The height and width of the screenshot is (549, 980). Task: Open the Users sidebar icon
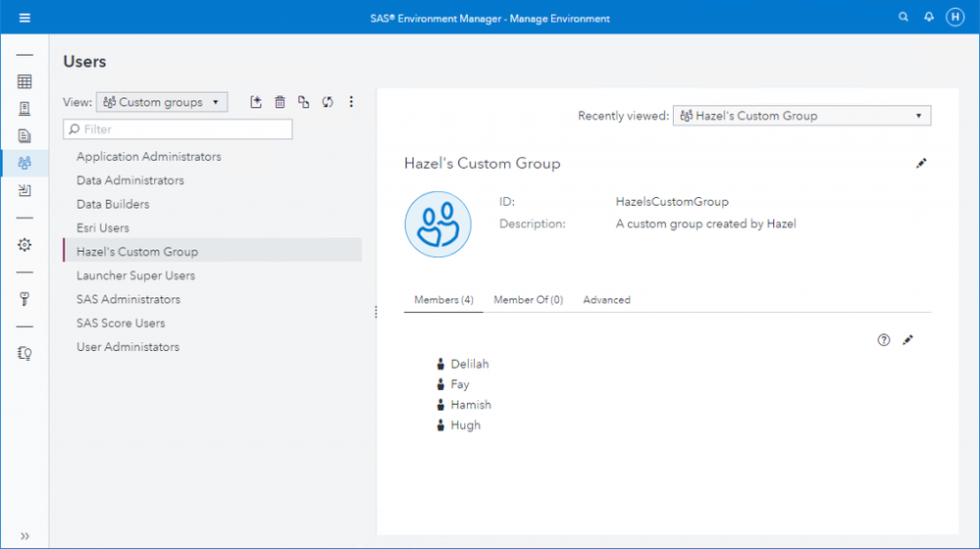coord(25,163)
